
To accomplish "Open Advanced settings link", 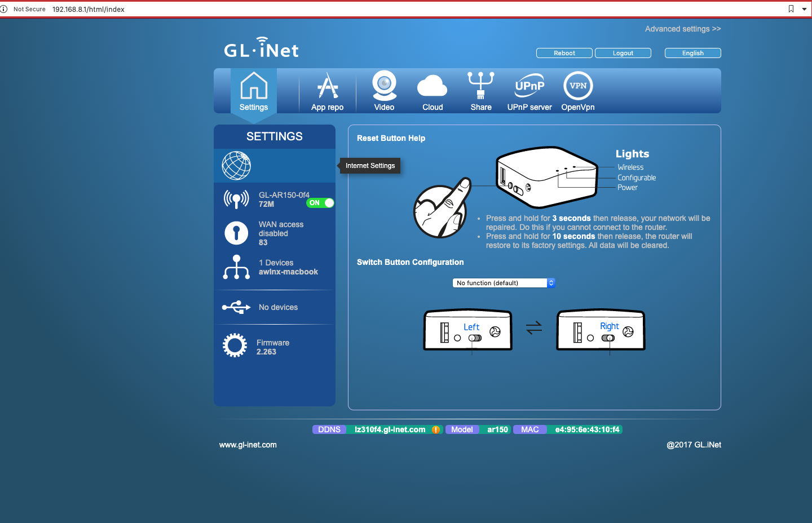I will coord(683,29).
